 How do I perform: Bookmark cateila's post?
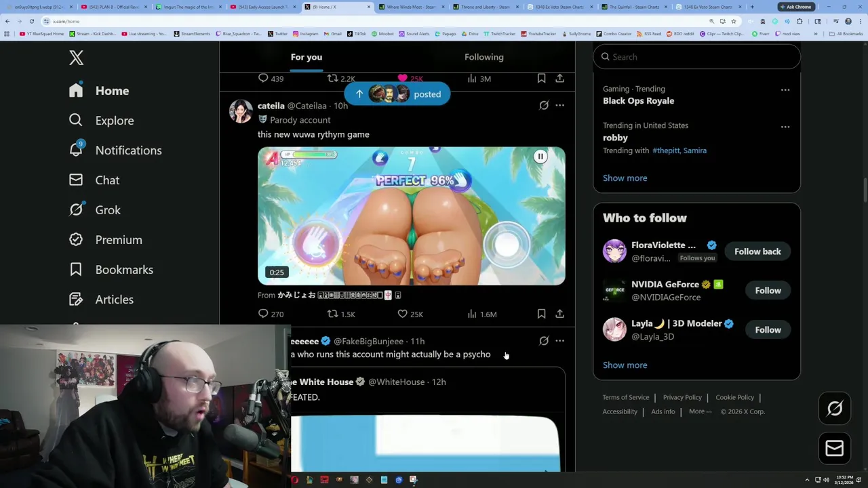[x=541, y=314]
